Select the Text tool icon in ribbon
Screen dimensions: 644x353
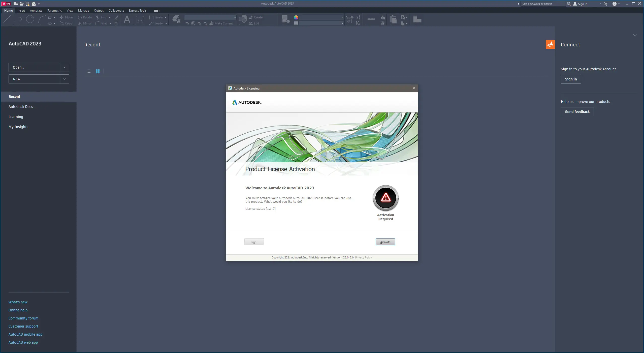(x=127, y=19)
